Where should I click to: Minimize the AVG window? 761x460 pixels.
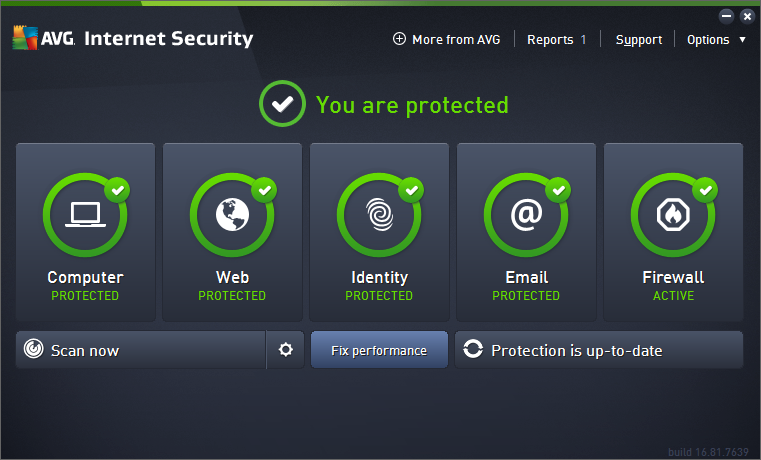tap(727, 16)
